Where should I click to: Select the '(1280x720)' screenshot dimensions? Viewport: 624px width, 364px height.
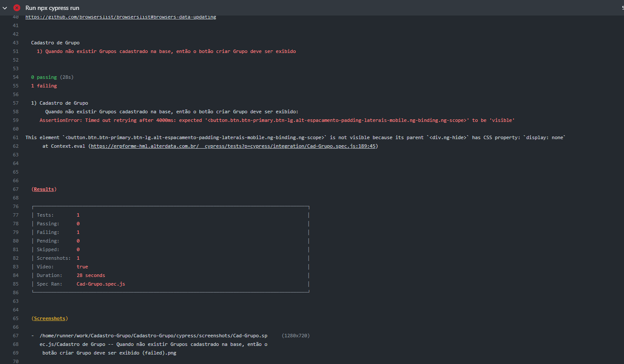tap(296, 336)
